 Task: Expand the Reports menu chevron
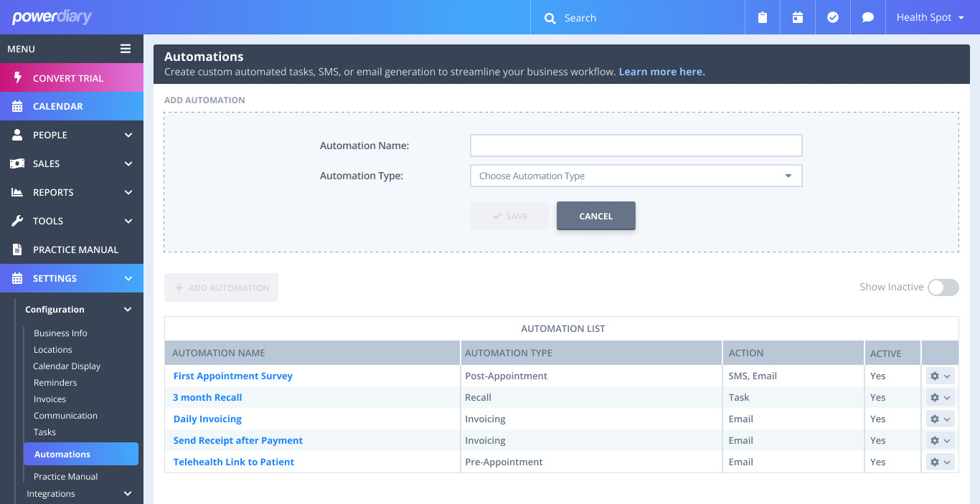coord(128,192)
